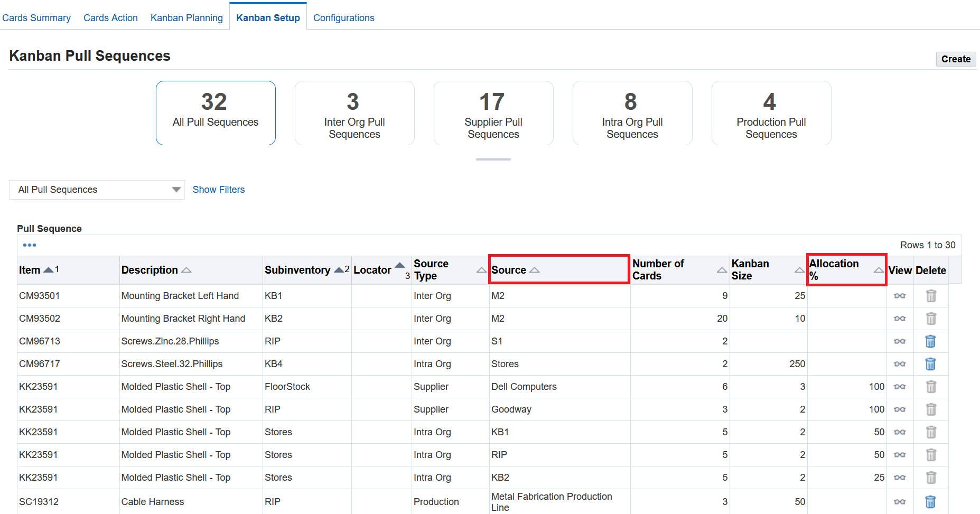View details for CM93501 pull sequence
The image size is (980, 514).
click(x=900, y=296)
